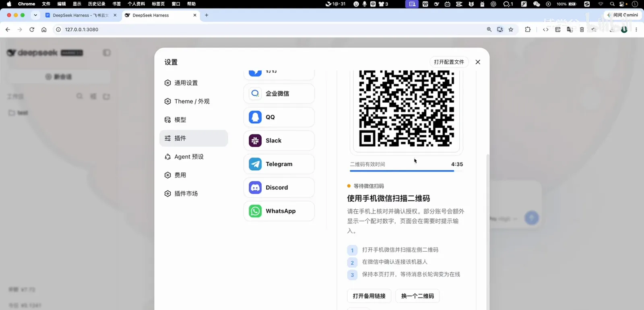Click the WhatsApp phone icon
Screen dimensions: 644x310
coord(255,211)
